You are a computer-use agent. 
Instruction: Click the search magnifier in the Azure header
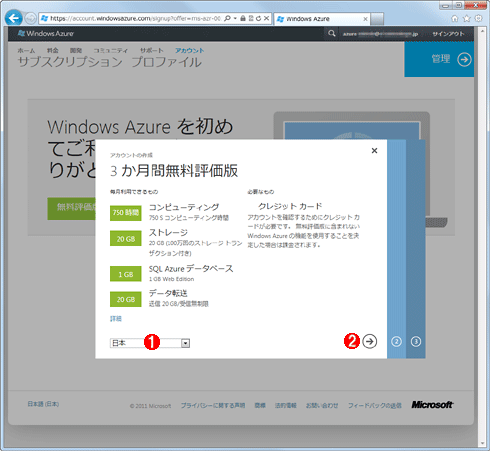pyautogui.click(x=331, y=33)
